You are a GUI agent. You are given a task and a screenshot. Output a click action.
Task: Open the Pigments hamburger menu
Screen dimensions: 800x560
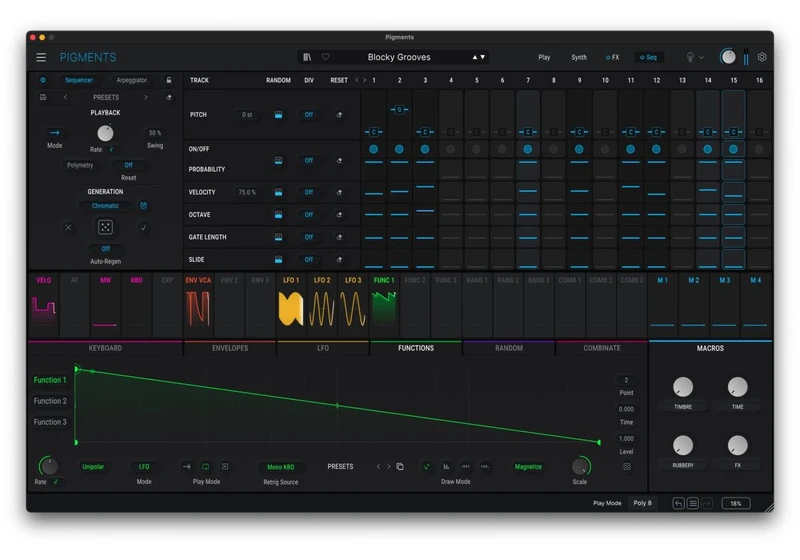point(41,57)
